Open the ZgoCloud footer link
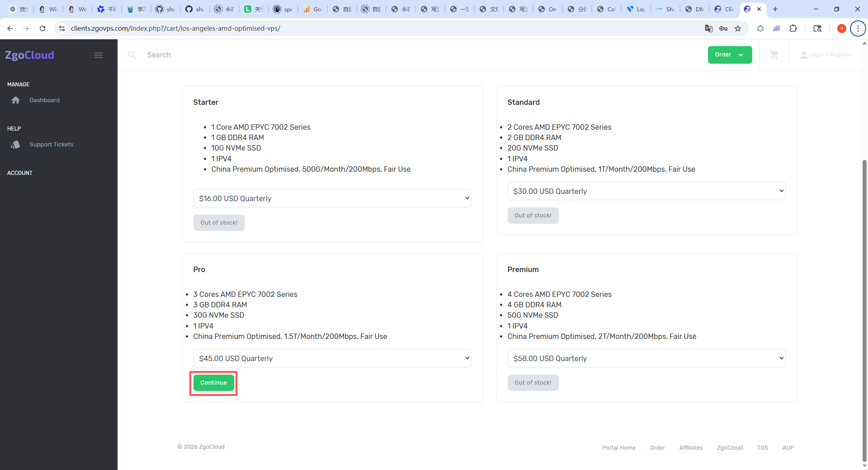868x470 pixels. pos(730,448)
